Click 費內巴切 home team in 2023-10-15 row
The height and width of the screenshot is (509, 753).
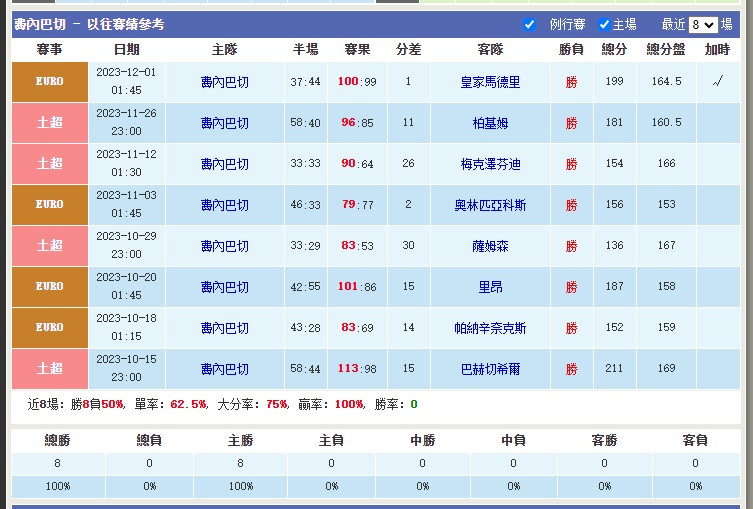point(225,369)
